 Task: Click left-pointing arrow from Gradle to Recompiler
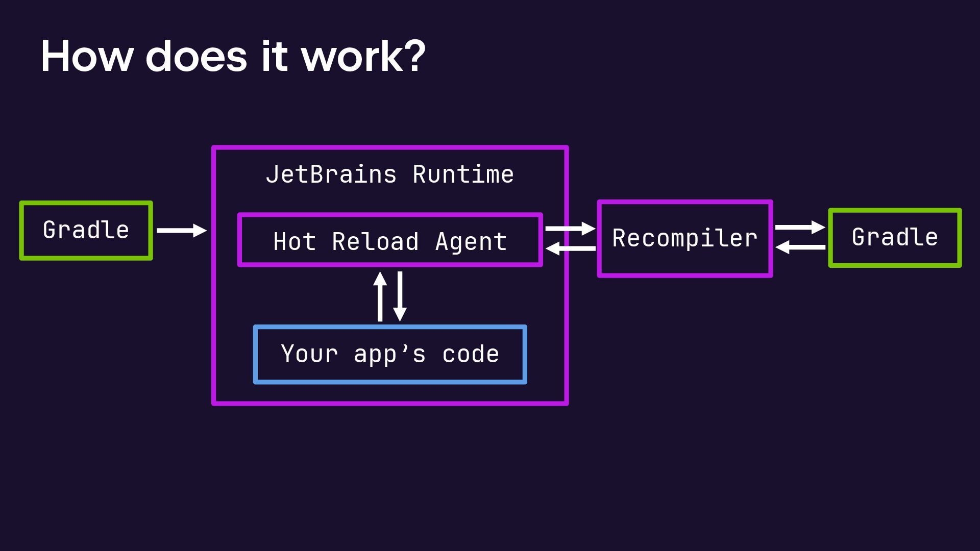[800, 247]
